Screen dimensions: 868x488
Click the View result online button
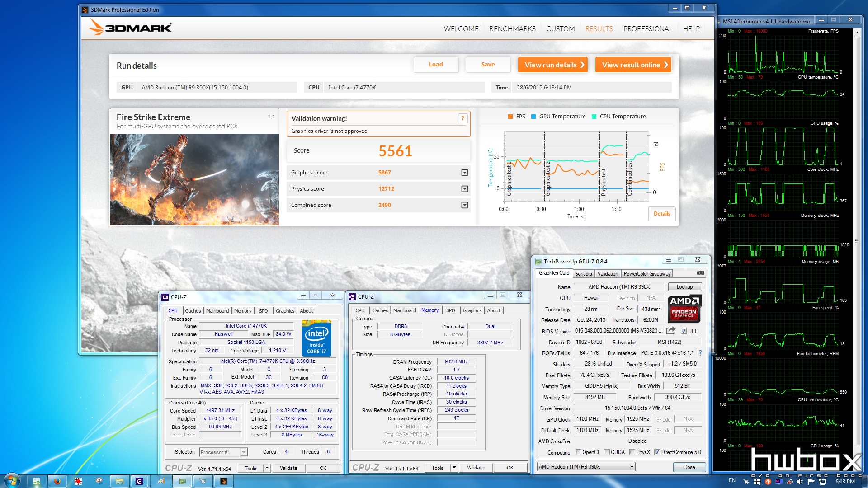coord(633,65)
